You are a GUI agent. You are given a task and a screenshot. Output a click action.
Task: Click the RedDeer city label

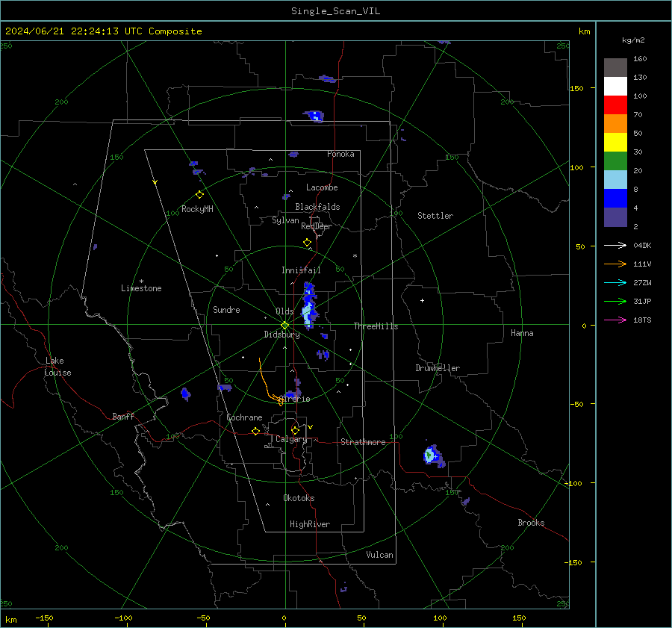coord(317,226)
